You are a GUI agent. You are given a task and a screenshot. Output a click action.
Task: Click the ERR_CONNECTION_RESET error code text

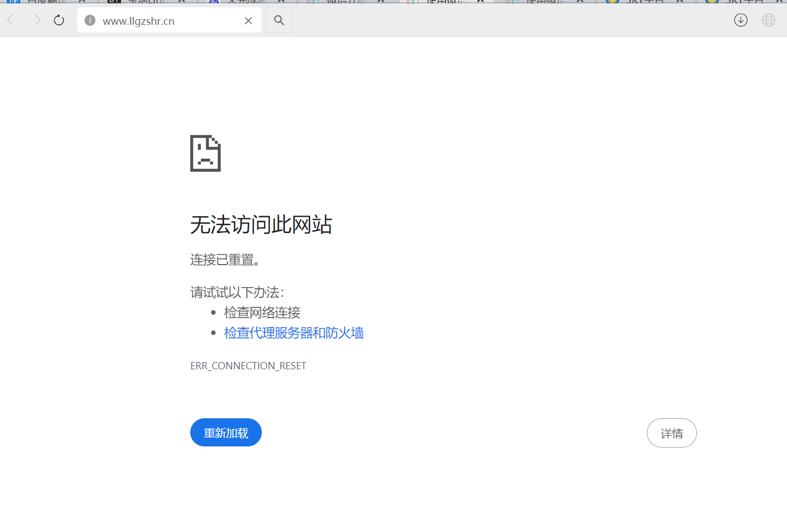click(x=248, y=366)
